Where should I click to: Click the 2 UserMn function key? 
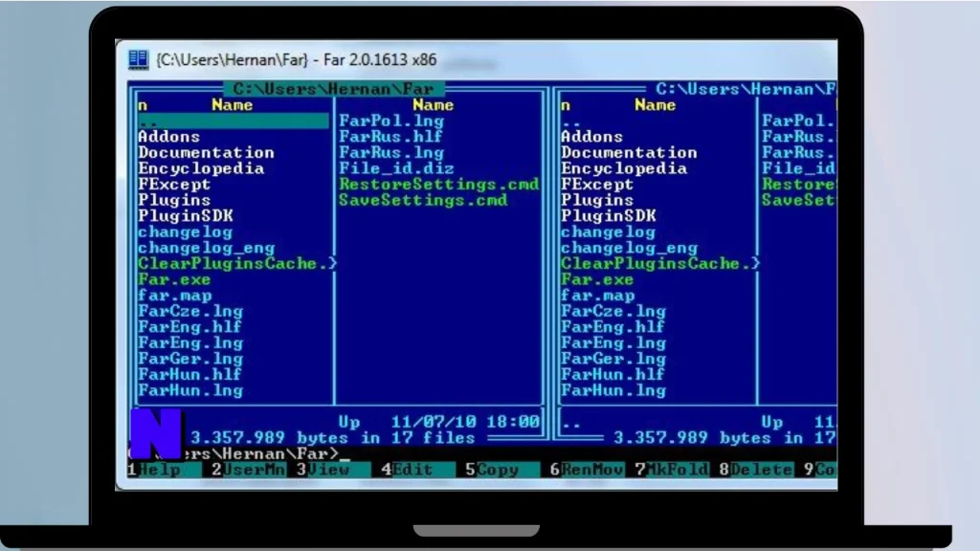(249, 469)
